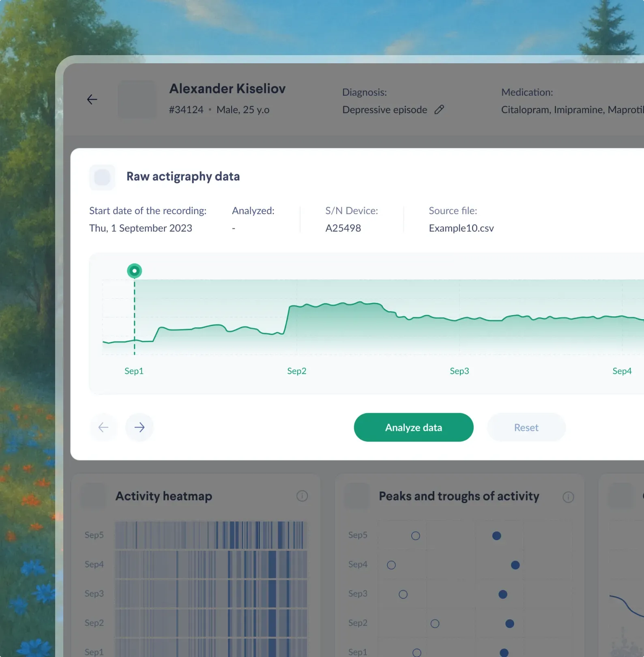
Task: Select the Sep4 hollow trough dot
Action: 391,565
